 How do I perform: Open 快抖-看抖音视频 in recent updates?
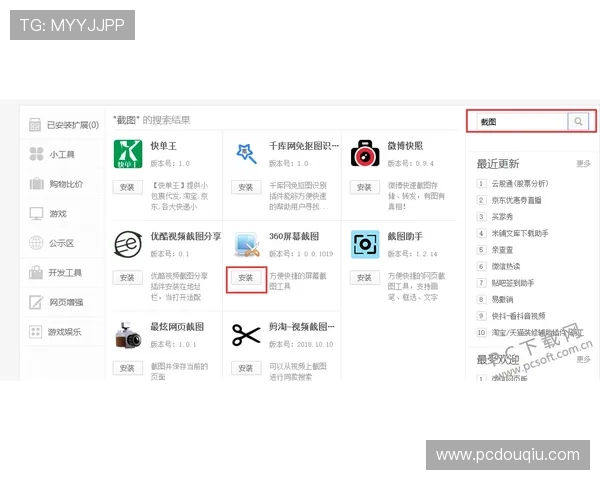pos(518,316)
